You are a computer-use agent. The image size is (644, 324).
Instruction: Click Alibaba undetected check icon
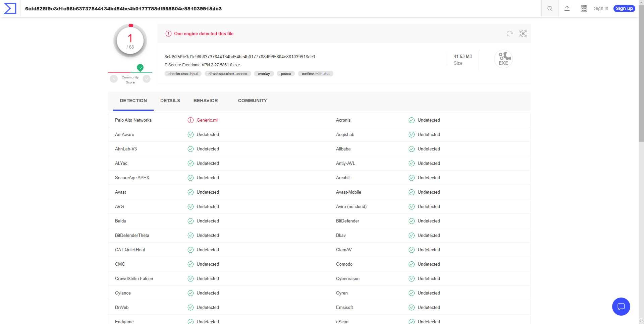412,149
